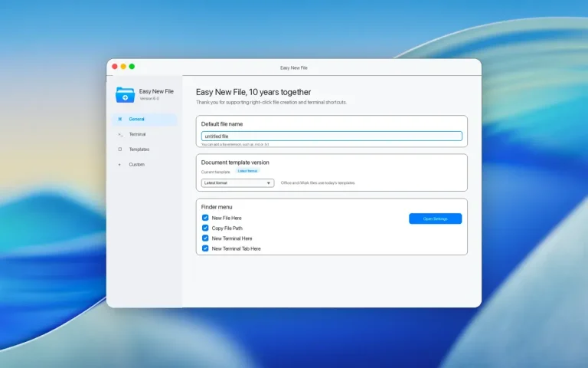Toggle the Copy File Path checkbox
Screen dimensions: 588x368
[205, 228]
